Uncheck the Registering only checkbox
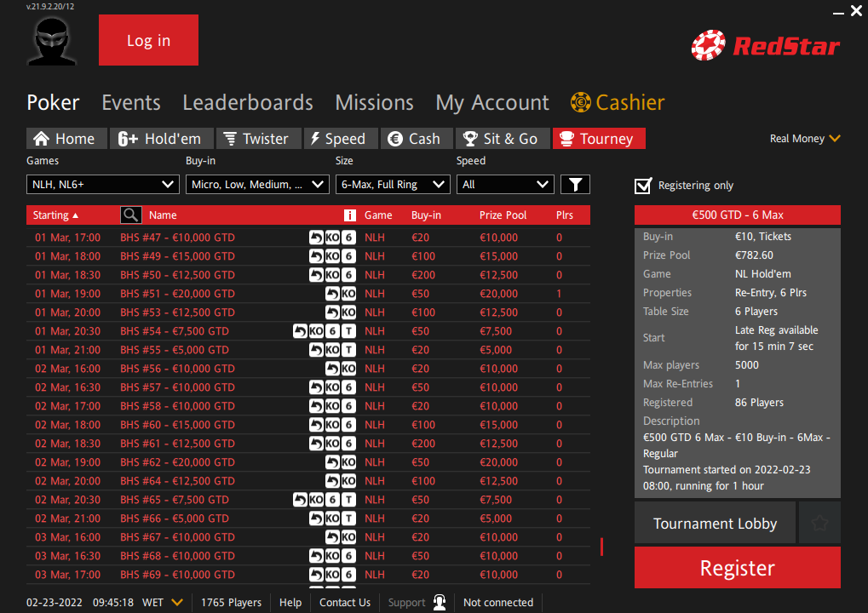868x613 pixels. pyautogui.click(x=643, y=185)
